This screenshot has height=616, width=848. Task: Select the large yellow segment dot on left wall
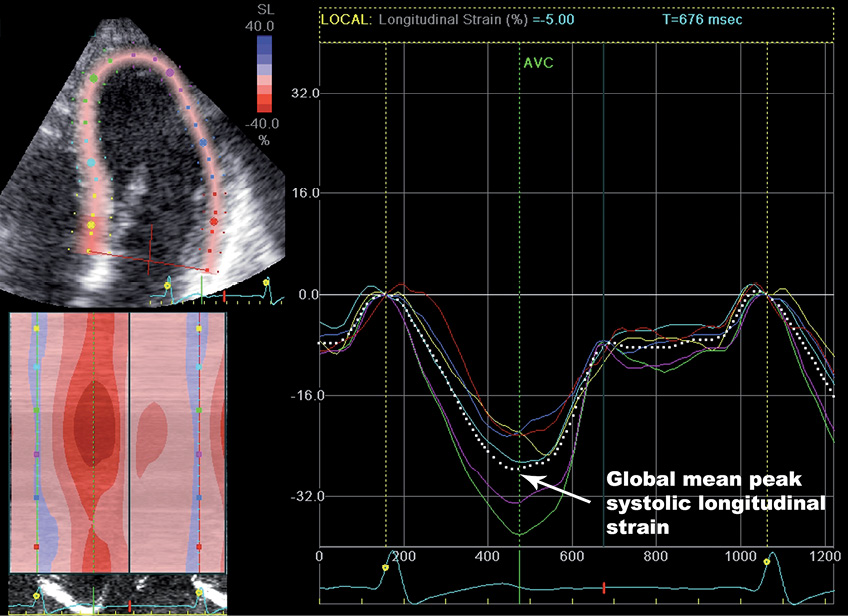[x=91, y=225]
